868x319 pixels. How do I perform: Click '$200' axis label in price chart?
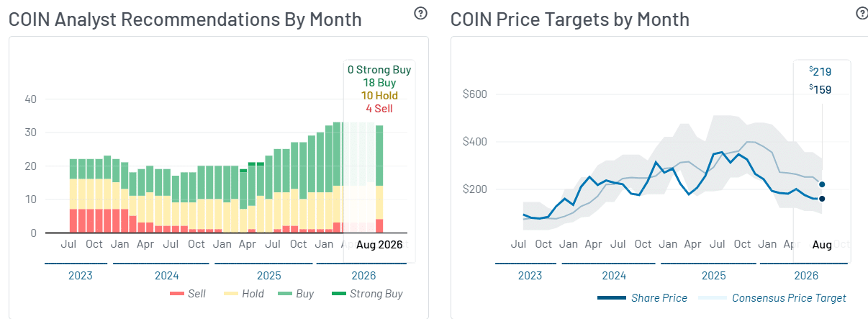[474, 189]
